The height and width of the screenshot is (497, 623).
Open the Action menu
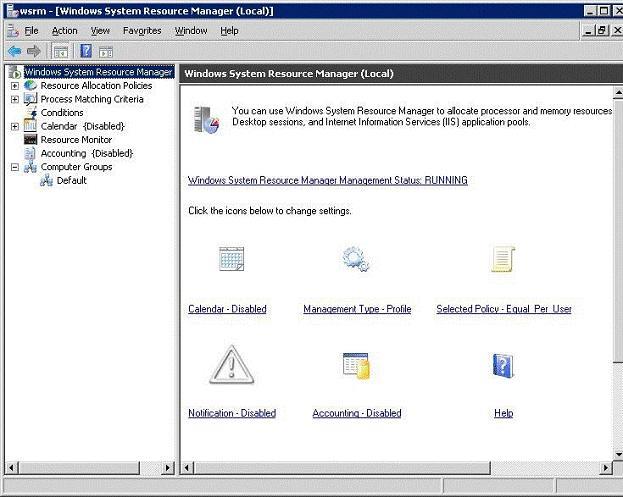64,31
